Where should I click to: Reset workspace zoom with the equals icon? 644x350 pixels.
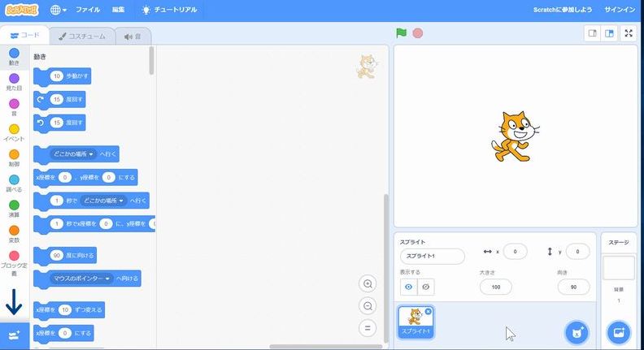[x=368, y=328]
